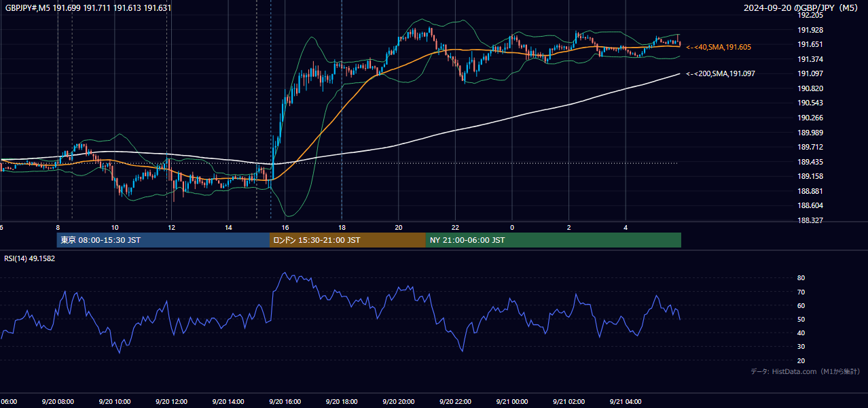The image size is (868, 408).
Task: Click bottom time label 9/20 10:00
Action: [x=114, y=402]
